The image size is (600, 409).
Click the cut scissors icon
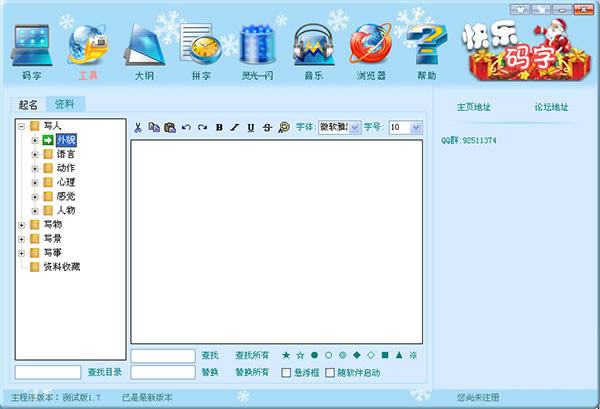coord(138,128)
